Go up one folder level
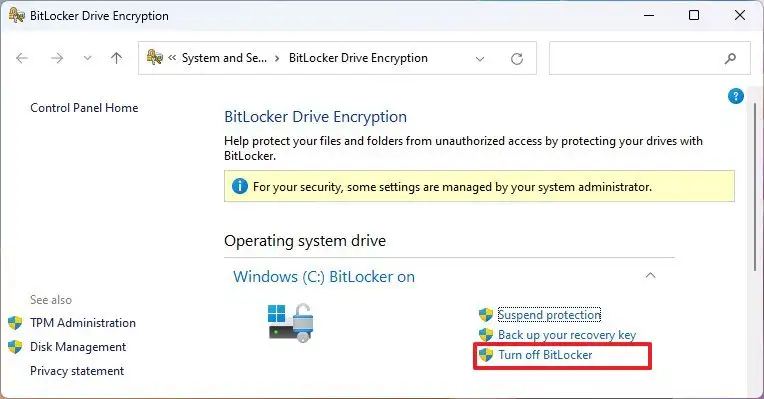Viewport: 764px width, 399px height. [116, 58]
